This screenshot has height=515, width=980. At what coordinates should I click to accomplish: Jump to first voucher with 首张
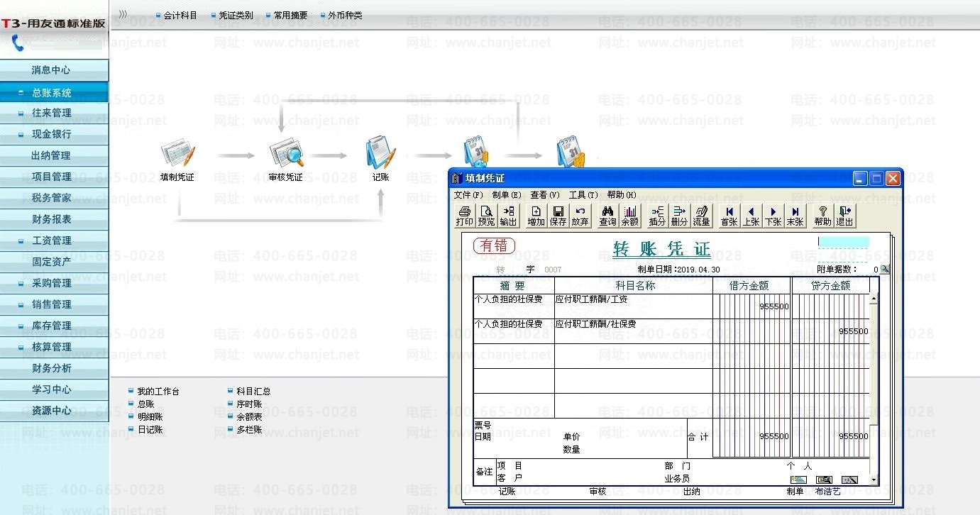729,216
